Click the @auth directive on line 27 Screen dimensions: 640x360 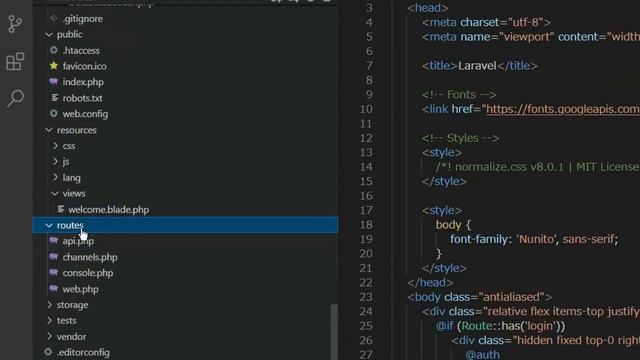(x=482, y=354)
